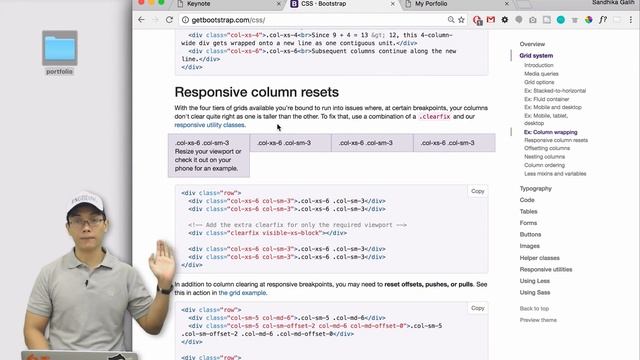Open the gray square page extension icon
Screen dimensions: 640x360
[547, 20]
